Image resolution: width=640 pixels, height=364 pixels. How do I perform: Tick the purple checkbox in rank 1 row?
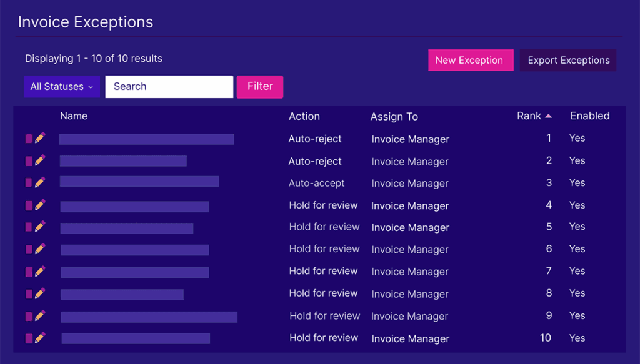[x=29, y=139]
